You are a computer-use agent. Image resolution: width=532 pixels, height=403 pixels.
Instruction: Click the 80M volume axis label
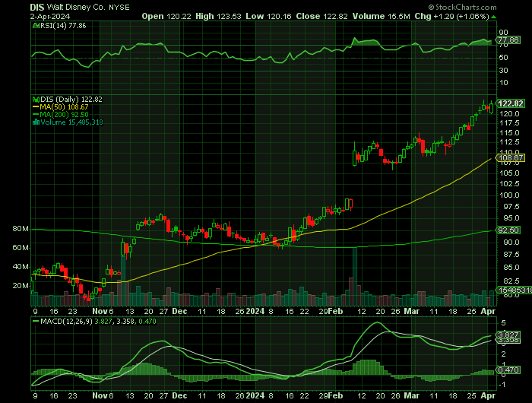pos(21,229)
